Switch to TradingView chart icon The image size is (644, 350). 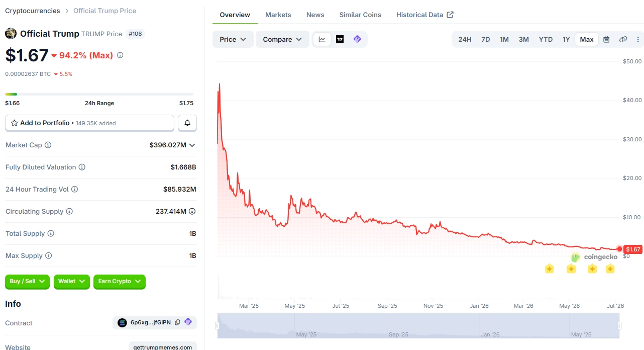tap(340, 39)
